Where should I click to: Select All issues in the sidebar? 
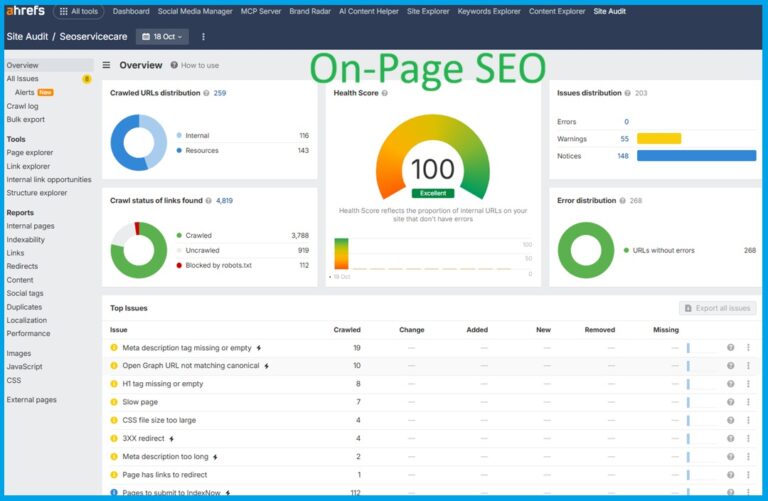pos(22,79)
